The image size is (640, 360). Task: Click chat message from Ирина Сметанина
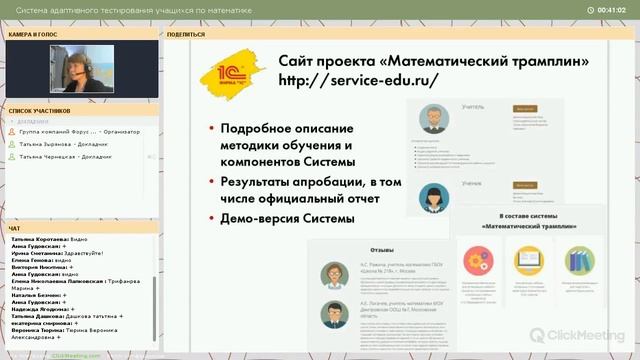[x=57, y=253]
